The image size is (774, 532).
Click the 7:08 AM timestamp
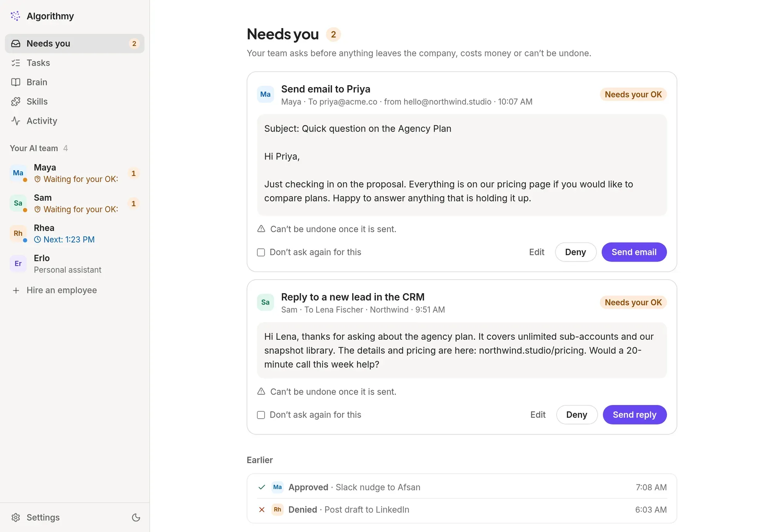651,487
